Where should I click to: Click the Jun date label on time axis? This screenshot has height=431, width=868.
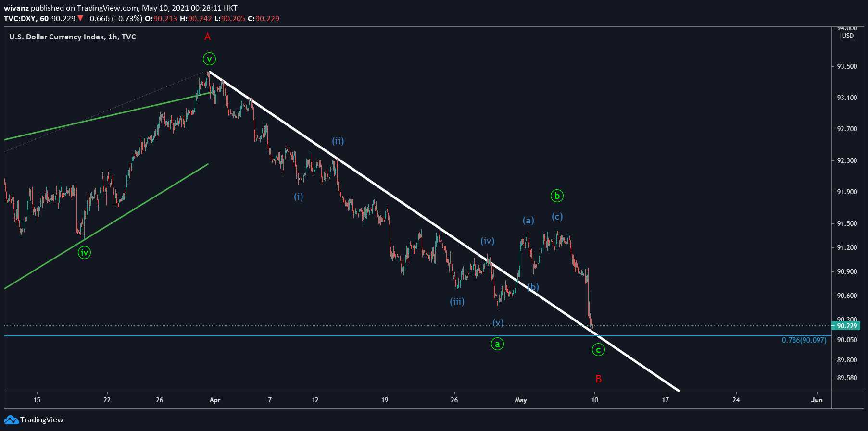tap(817, 400)
